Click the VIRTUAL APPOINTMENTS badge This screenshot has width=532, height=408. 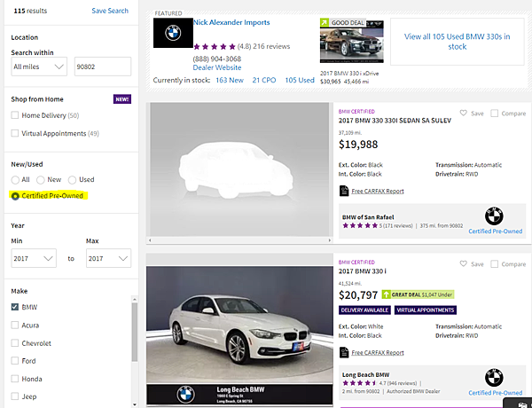point(426,310)
